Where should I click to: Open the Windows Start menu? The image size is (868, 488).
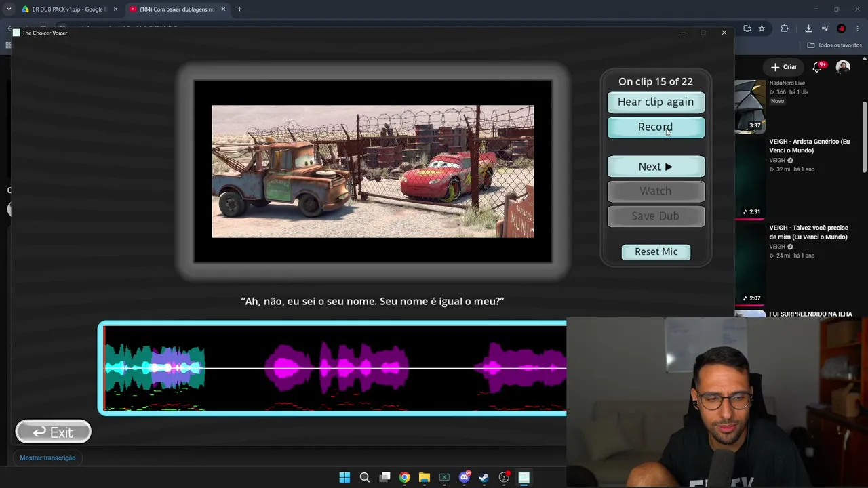344,477
